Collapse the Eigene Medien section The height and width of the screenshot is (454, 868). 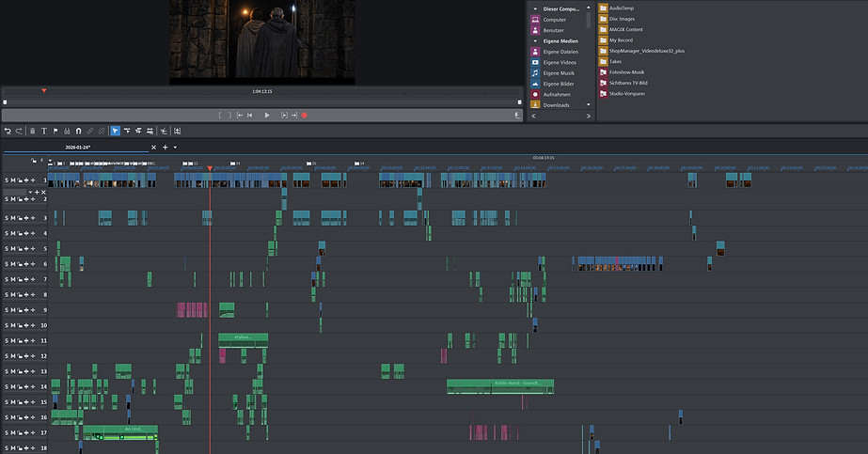click(535, 41)
